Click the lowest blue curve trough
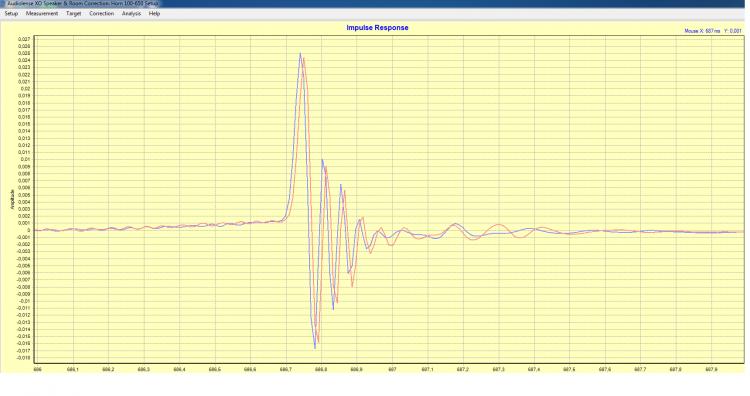 point(315,348)
